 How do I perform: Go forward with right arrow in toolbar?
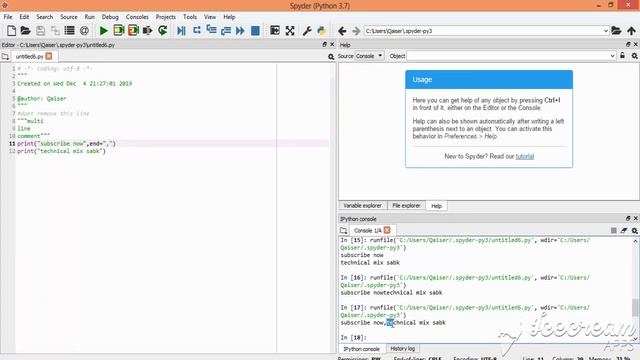pyautogui.click(x=356, y=31)
